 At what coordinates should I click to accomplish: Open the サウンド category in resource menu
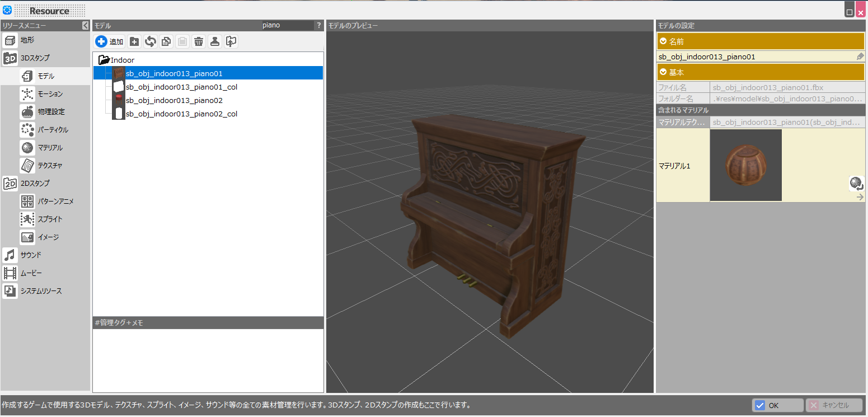pyautogui.click(x=31, y=255)
